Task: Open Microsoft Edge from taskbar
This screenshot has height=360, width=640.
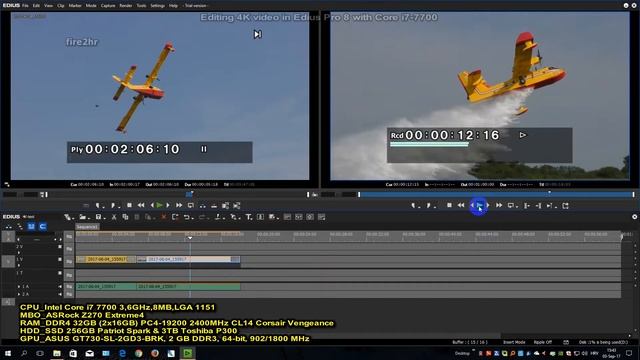Action: [x=122, y=353]
